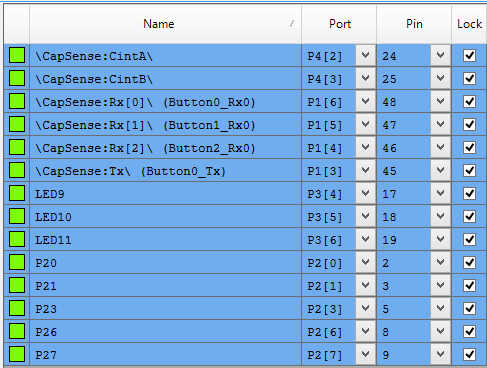Toggle the Lock checkbox for LED10

pos(469,217)
